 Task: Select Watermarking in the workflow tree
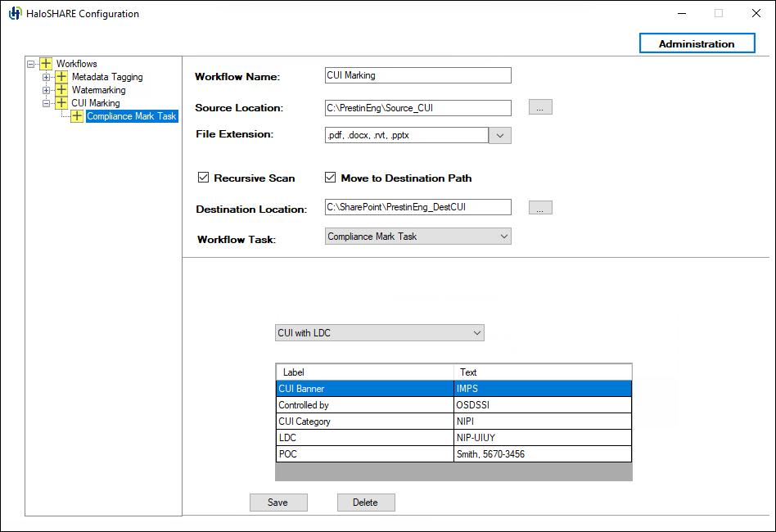coord(98,90)
